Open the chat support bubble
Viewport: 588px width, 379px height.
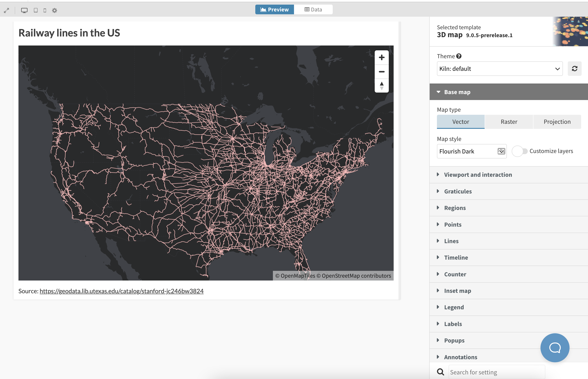(x=555, y=348)
